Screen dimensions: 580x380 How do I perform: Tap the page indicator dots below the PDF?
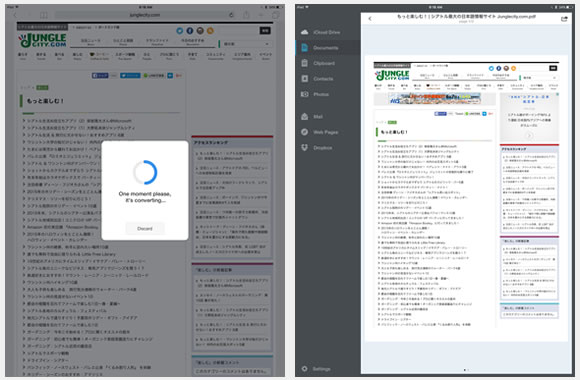(x=466, y=370)
